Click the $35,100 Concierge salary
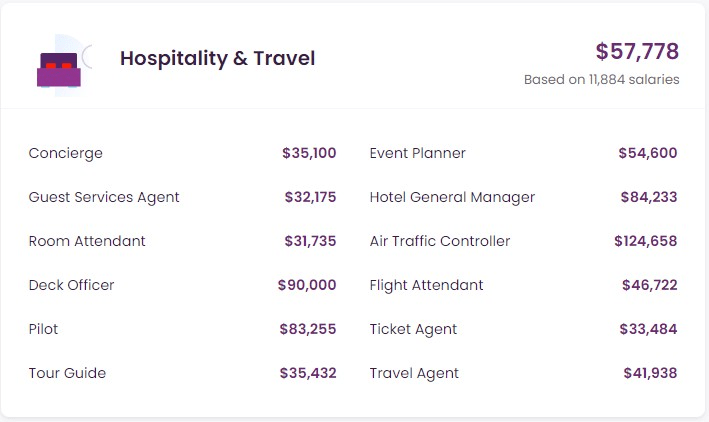Viewport: 709px width, 422px height. (309, 153)
